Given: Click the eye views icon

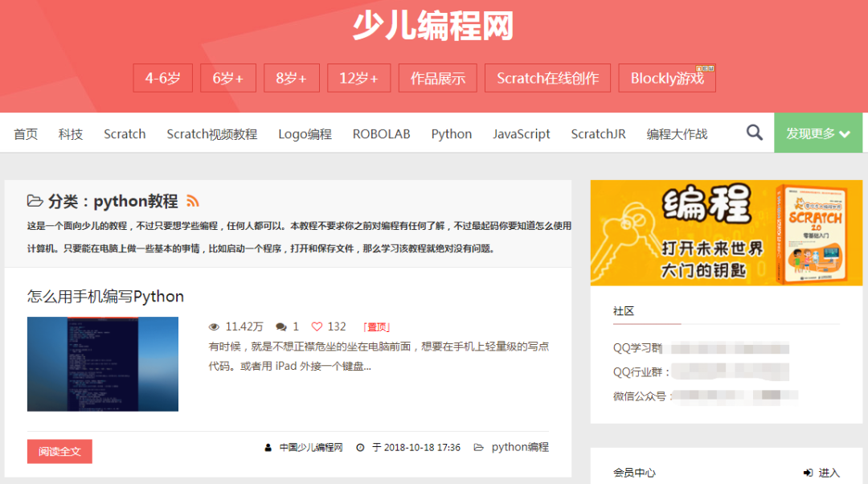Looking at the screenshot, I should click(214, 326).
